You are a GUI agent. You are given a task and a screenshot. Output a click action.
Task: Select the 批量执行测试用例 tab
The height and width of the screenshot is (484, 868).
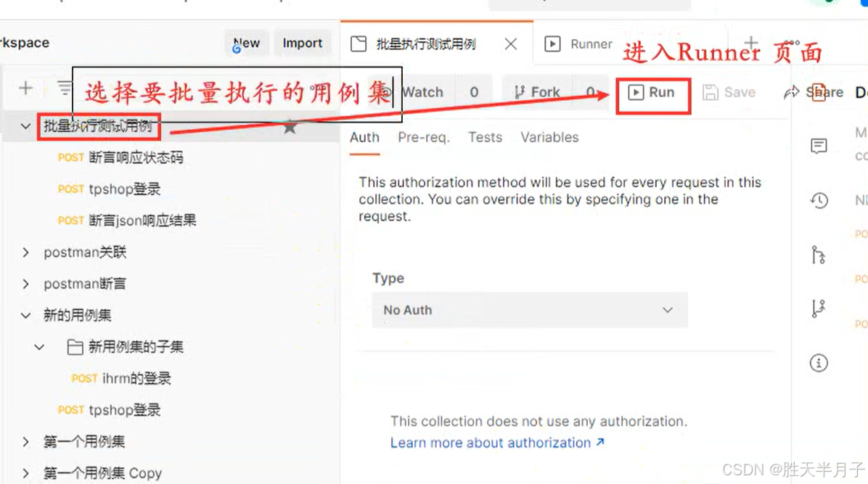tap(425, 44)
